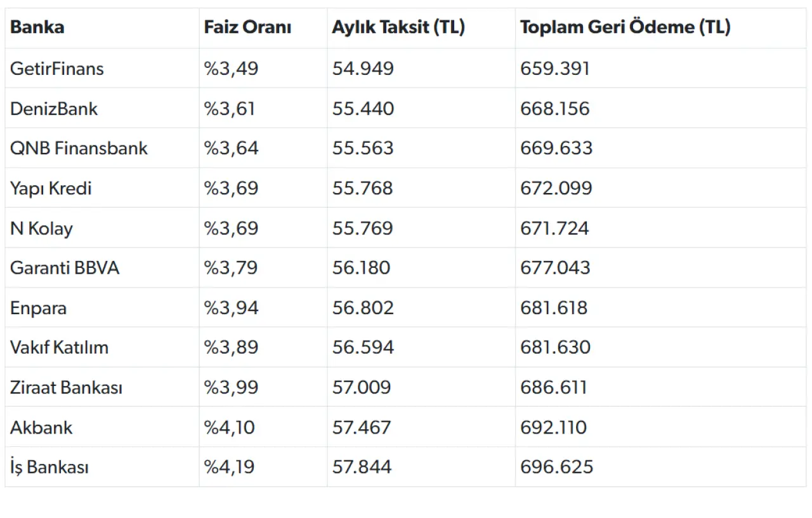The height and width of the screenshot is (518, 812).
Task: Click the Aylık Taksit (TL) header
Action: (398, 27)
